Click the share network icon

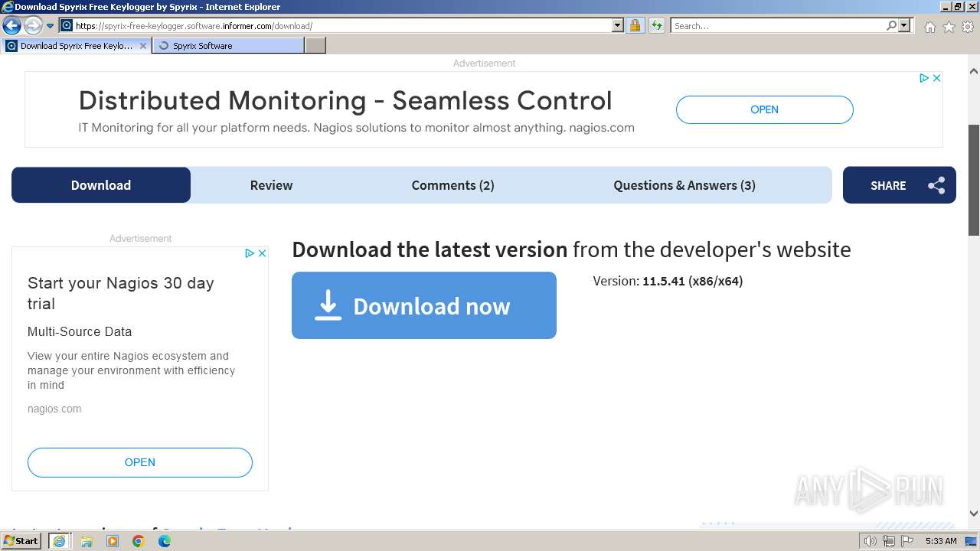click(936, 185)
